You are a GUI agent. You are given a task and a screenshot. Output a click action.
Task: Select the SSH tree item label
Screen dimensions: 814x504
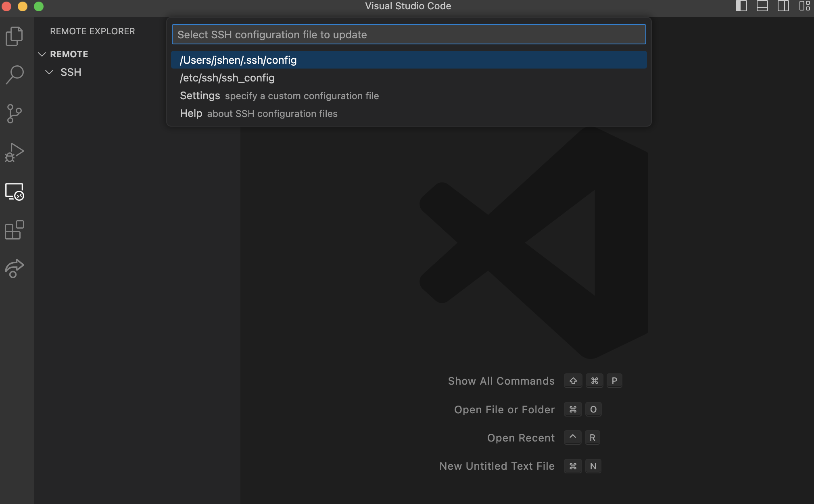click(71, 72)
